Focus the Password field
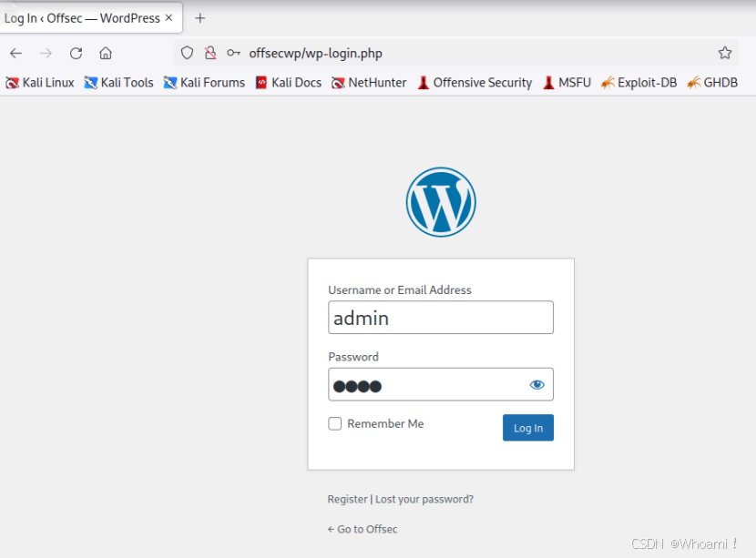 [x=441, y=384]
